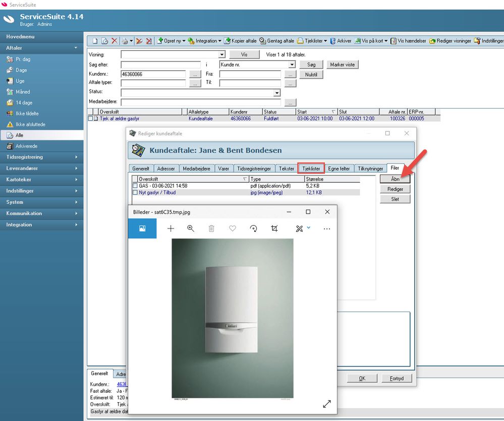Screen dimensions: 504x421
Task: Open the Status combo box arrow
Action: point(277,93)
